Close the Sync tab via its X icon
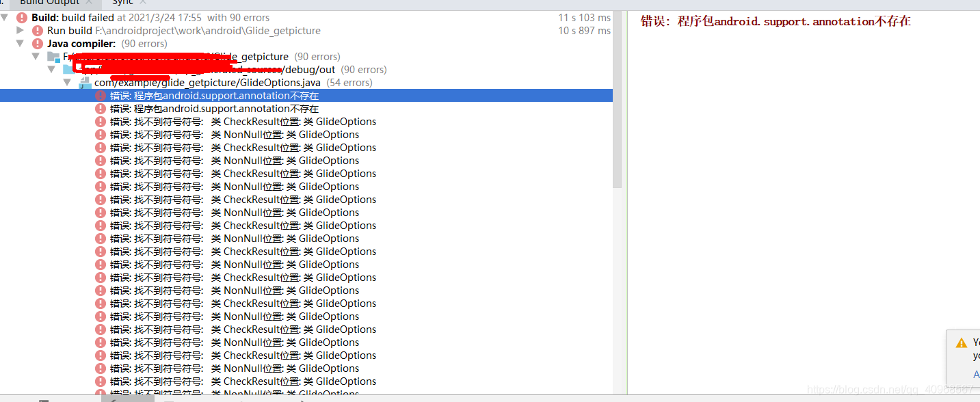Screen dimensions: 980x402 click(x=143, y=3)
